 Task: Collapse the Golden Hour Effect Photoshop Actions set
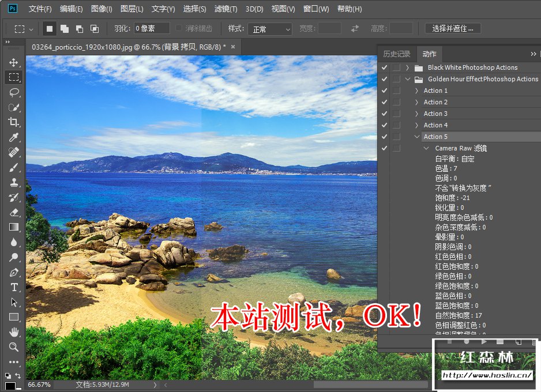tap(407, 79)
